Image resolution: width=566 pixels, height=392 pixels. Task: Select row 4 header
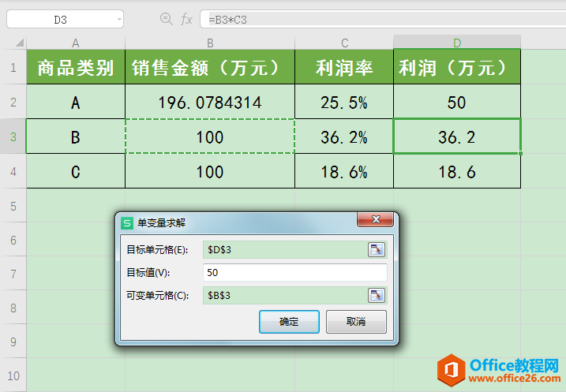[13, 171]
